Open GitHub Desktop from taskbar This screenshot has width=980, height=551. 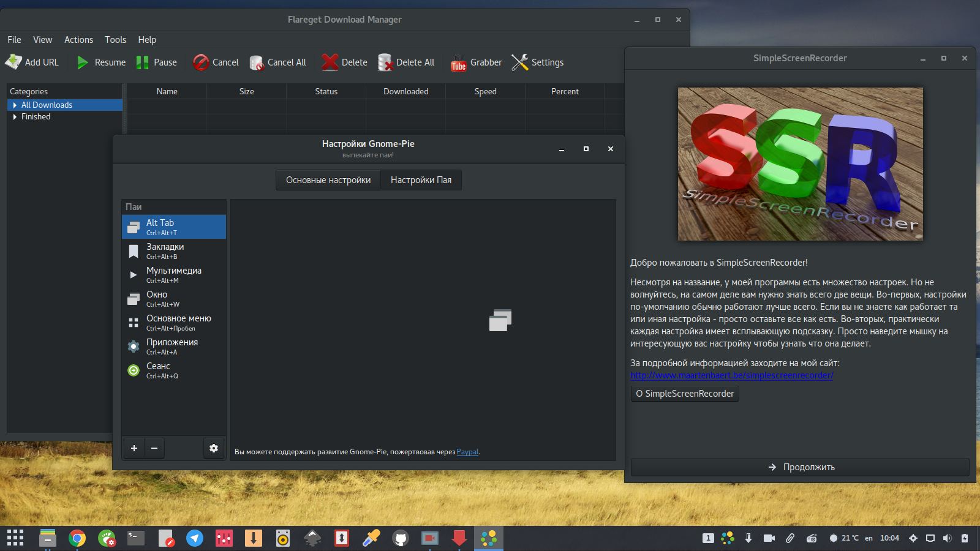[x=401, y=538]
